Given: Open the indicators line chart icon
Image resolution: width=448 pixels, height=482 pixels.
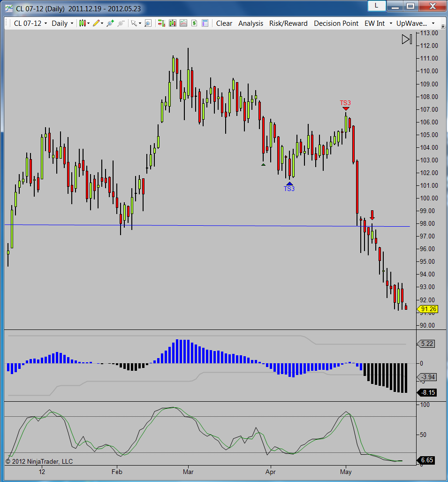Looking at the screenshot, I should click(183, 23).
